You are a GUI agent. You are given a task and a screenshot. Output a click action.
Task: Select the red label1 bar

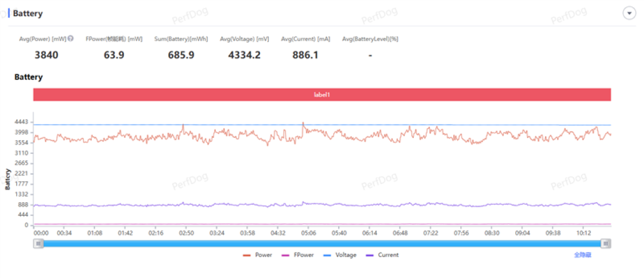tap(322, 94)
